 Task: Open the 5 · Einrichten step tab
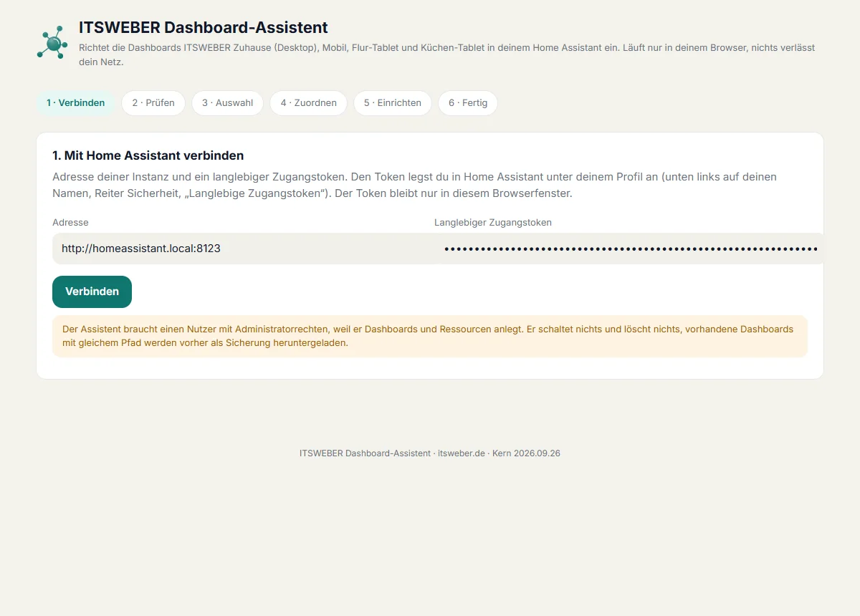pos(392,103)
